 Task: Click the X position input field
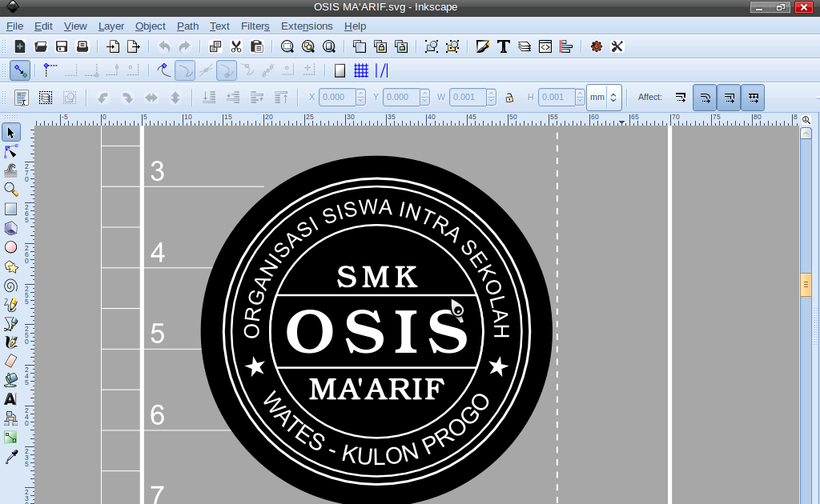pos(337,97)
